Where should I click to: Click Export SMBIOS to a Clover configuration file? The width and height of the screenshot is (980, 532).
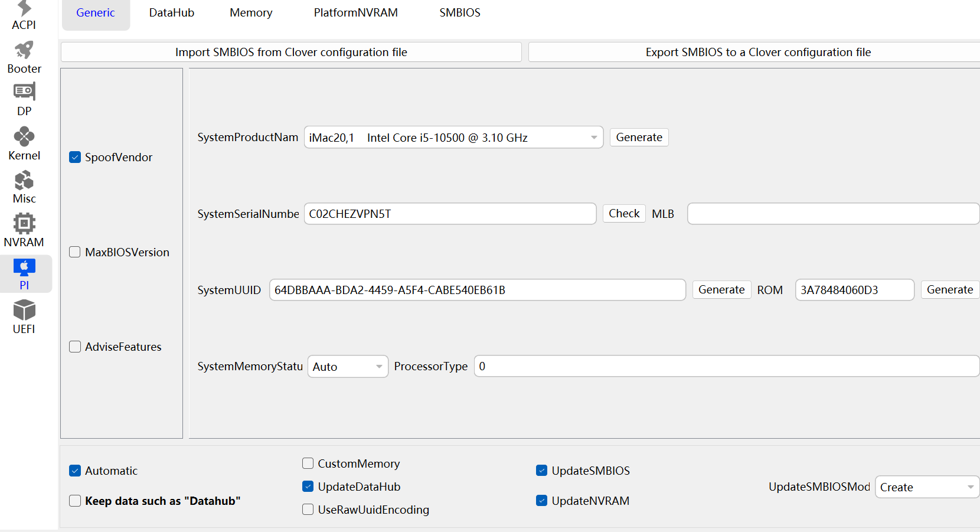point(754,52)
